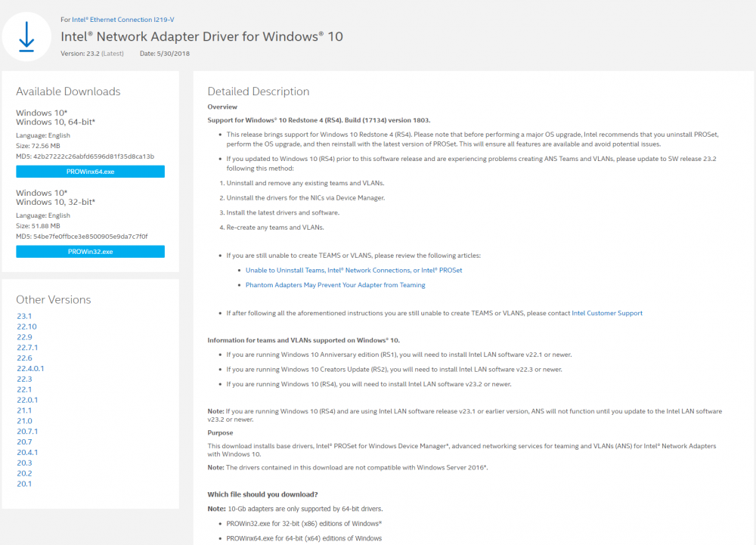Screen dimensions: 756x545
Task: Open version 22.1 link
Action: click(24, 389)
